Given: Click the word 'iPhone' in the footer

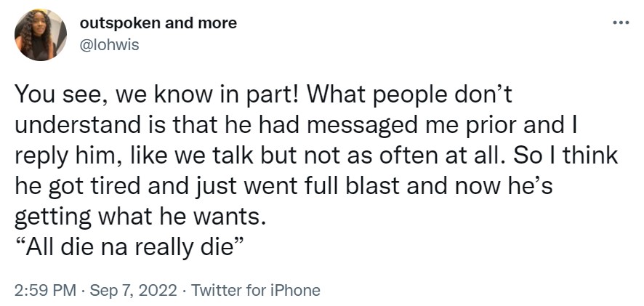Looking at the screenshot, I should pos(295,290).
